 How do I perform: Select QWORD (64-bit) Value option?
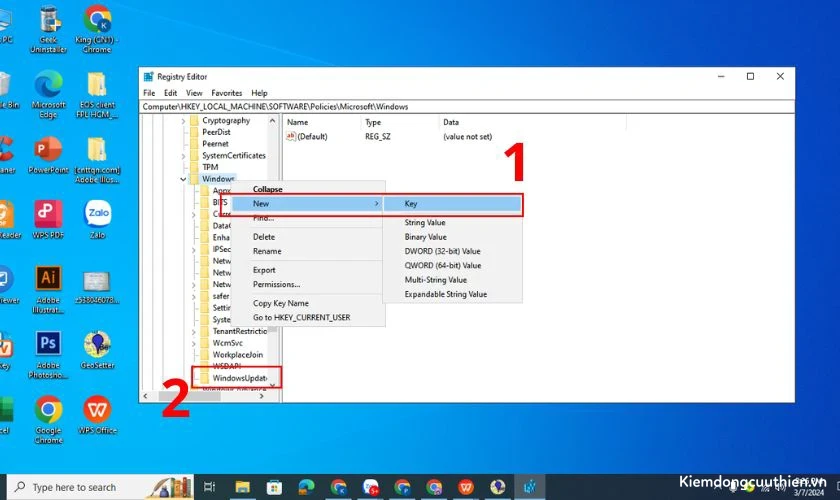(453, 266)
